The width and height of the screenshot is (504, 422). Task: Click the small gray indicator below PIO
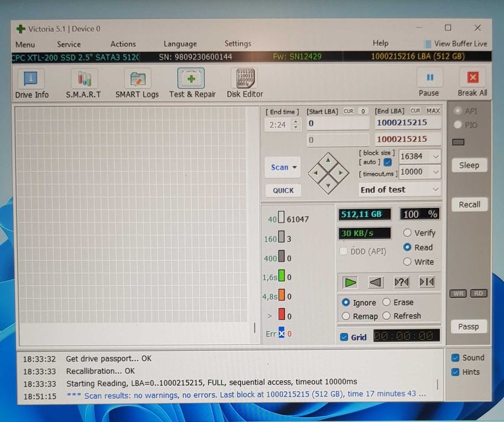[x=458, y=142]
